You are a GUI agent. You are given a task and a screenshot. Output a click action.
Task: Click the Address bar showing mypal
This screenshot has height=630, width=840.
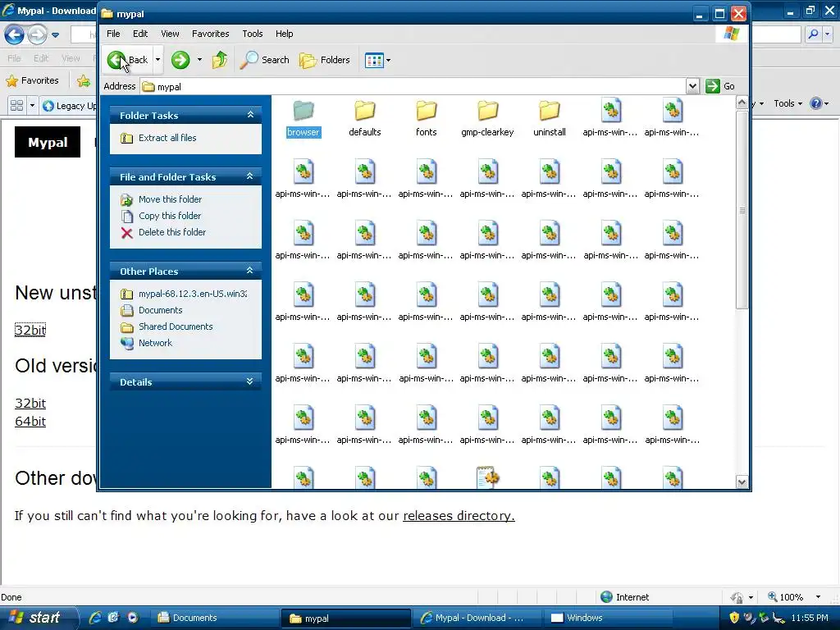(413, 86)
